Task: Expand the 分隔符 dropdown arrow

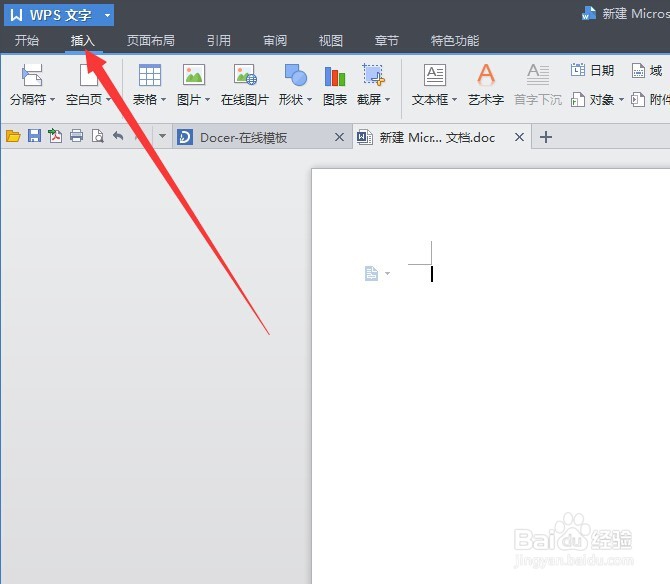Action: point(53,100)
